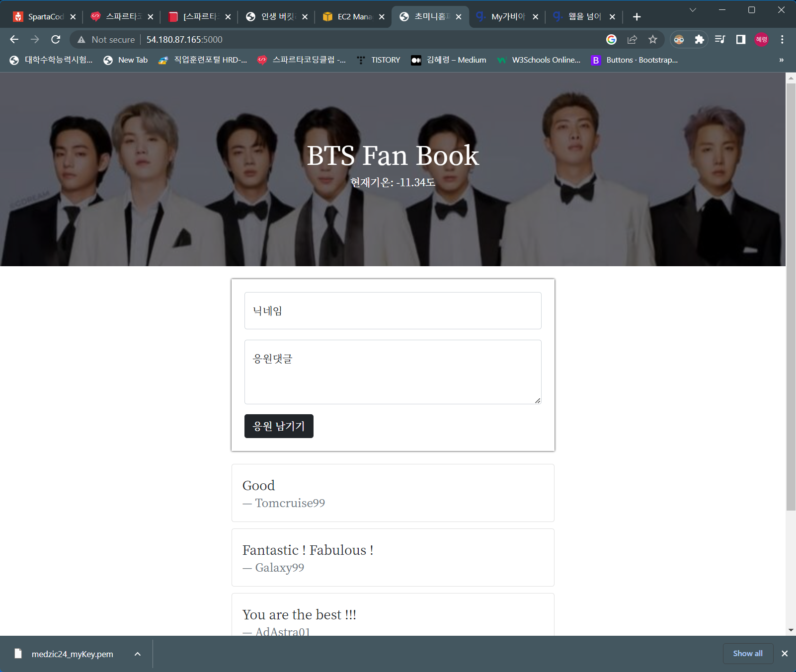Expand the tab search dropdown

tap(693, 10)
